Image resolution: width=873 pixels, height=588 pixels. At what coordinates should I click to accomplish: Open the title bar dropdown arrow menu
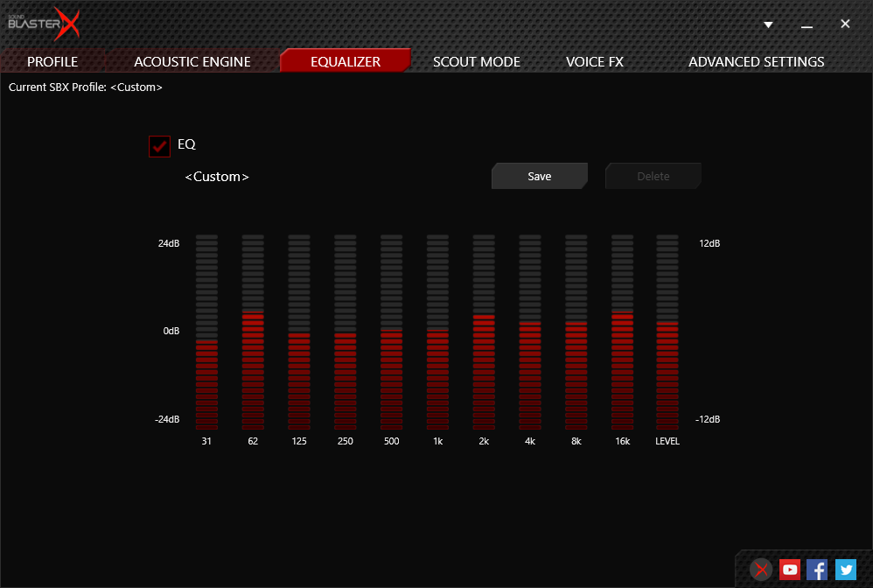[768, 24]
